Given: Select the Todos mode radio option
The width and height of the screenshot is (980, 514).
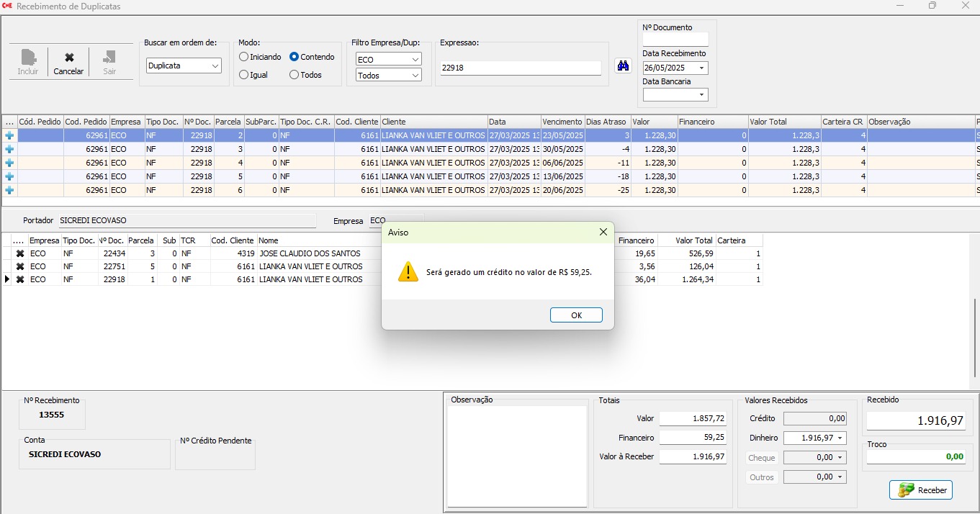Looking at the screenshot, I should tap(294, 75).
